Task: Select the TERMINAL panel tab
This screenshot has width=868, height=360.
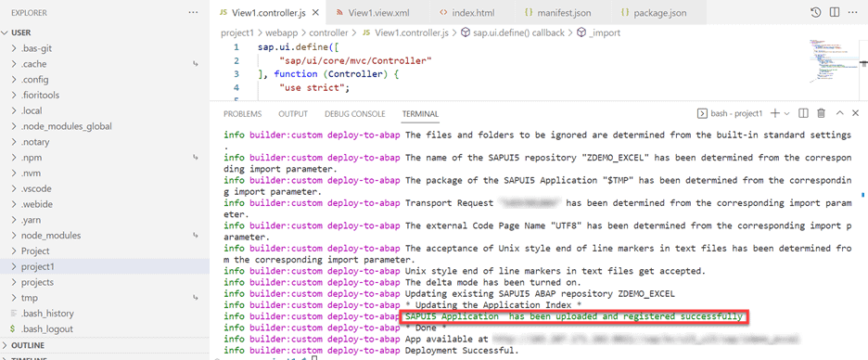Action: coord(420,113)
